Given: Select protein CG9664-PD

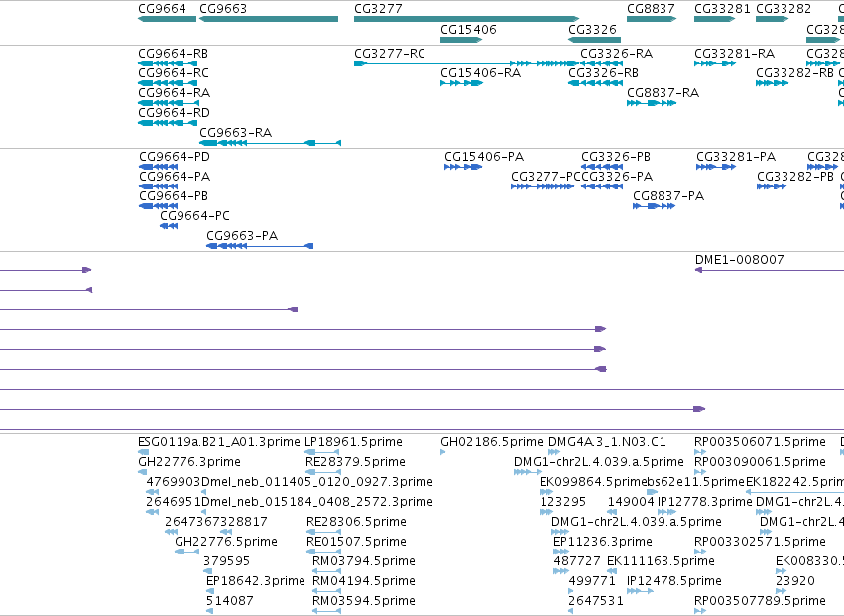Looking at the screenshot, I should (175, 157).
